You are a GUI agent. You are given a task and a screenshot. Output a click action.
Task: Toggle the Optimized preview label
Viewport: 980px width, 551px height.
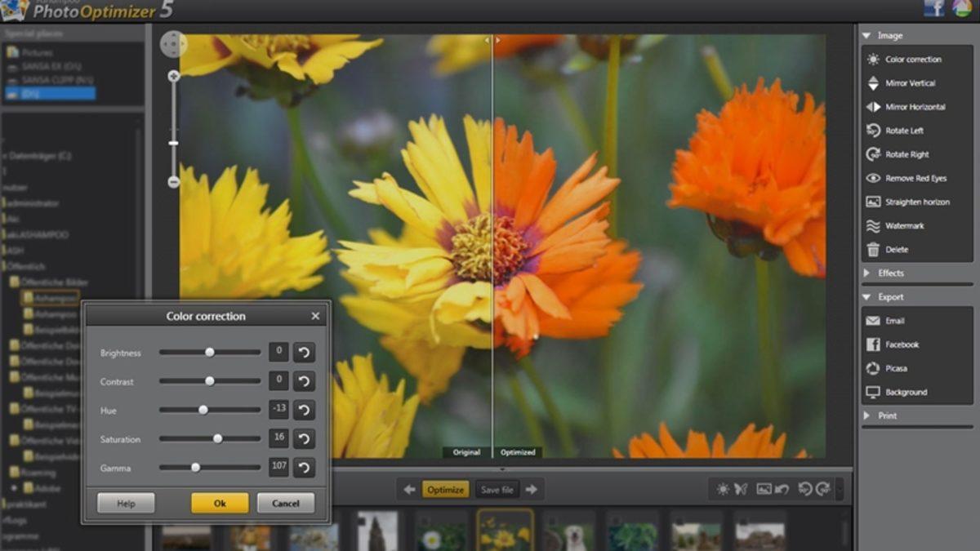pos(519,451)
